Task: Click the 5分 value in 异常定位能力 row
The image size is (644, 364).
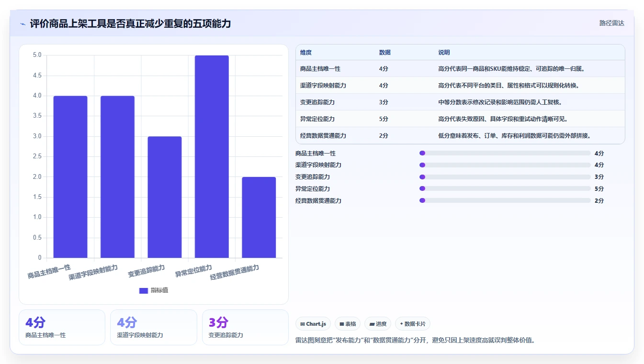Action: [x=384, y=119]
